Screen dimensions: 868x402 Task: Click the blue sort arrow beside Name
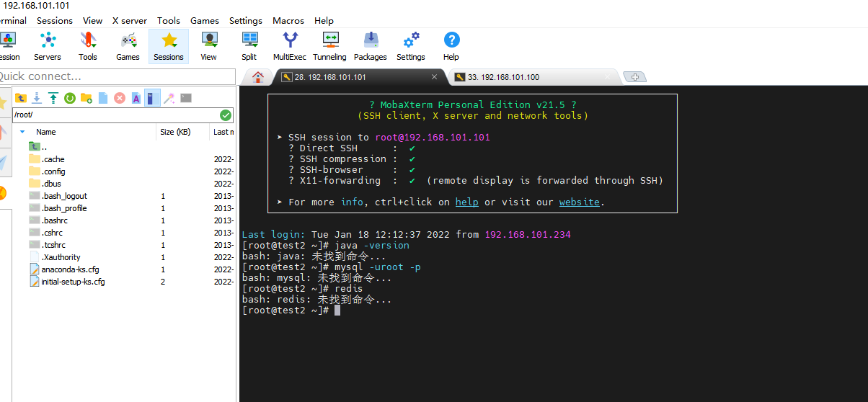(22, 132)
